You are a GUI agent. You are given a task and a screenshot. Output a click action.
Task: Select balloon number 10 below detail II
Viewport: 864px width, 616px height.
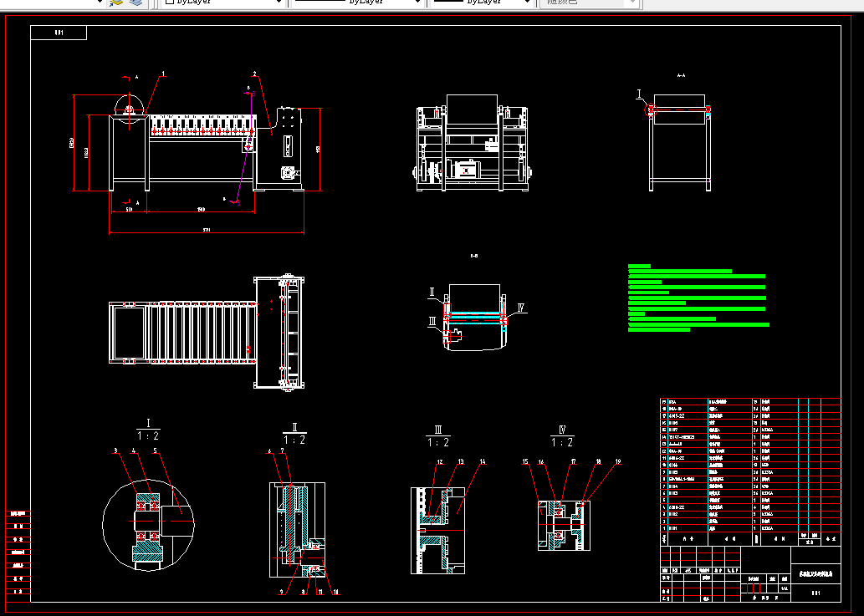[336, 593]
